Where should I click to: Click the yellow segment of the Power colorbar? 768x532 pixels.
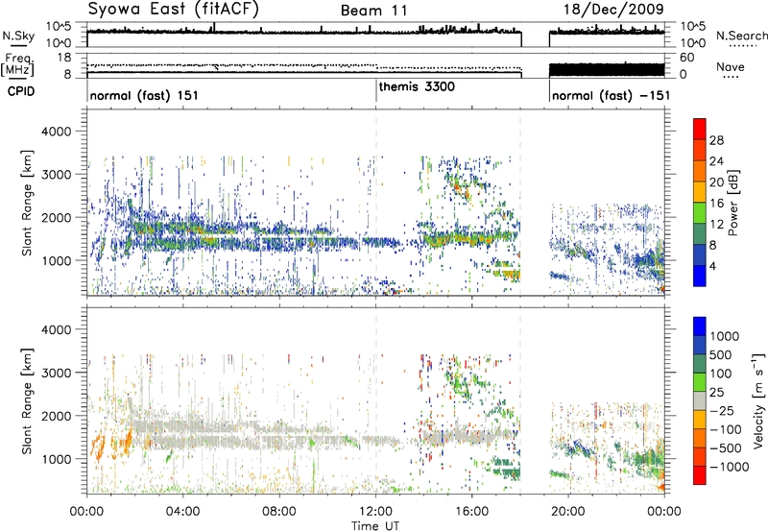[x=700, y=191]
